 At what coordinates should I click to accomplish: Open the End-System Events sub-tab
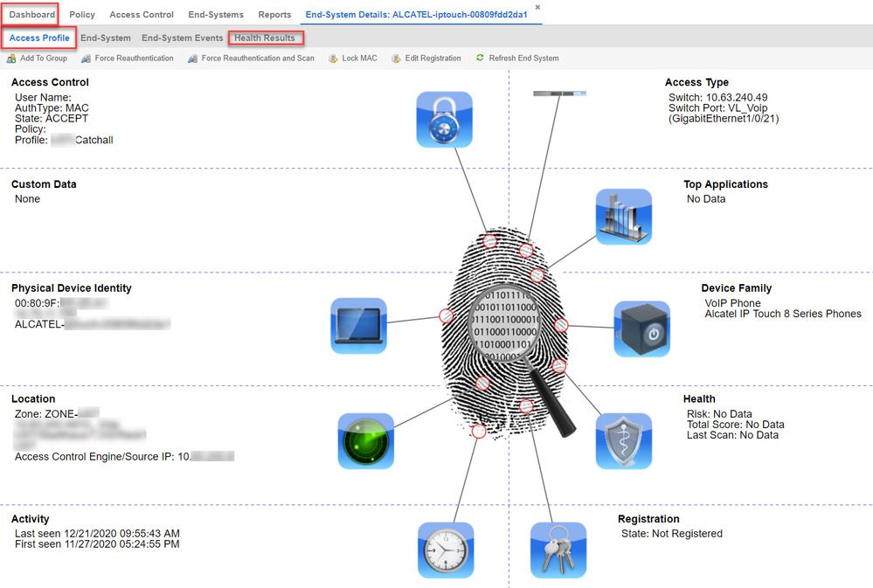click(183, 38)
